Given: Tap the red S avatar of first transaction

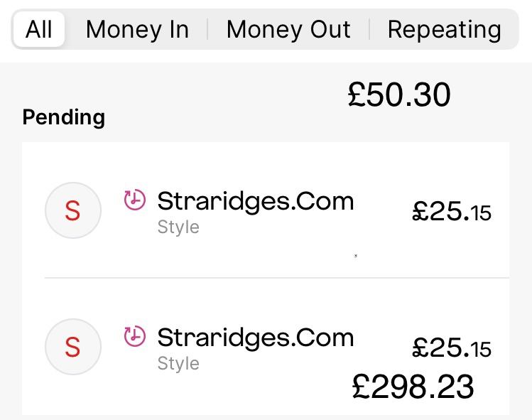Looking at the screenshot, I should click(72, 210).
